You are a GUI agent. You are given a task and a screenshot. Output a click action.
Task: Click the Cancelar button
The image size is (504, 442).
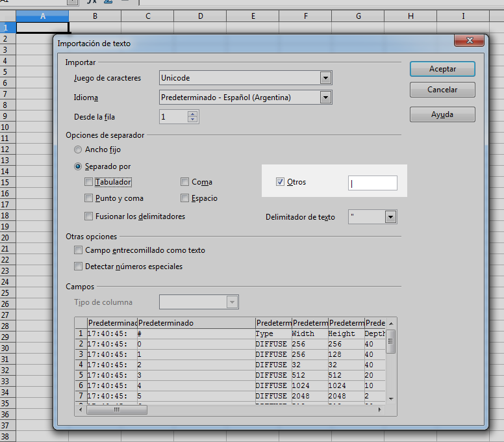coord(442,90)
